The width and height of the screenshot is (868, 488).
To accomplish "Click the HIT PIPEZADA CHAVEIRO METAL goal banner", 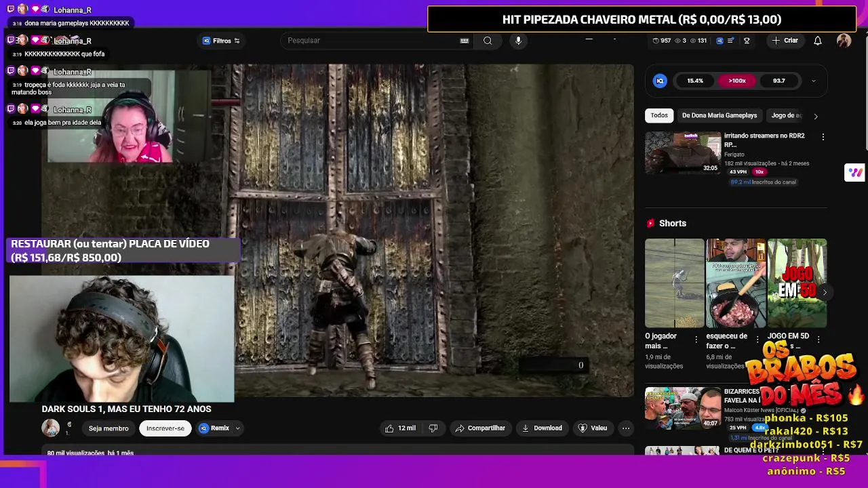I will point(642,20).
